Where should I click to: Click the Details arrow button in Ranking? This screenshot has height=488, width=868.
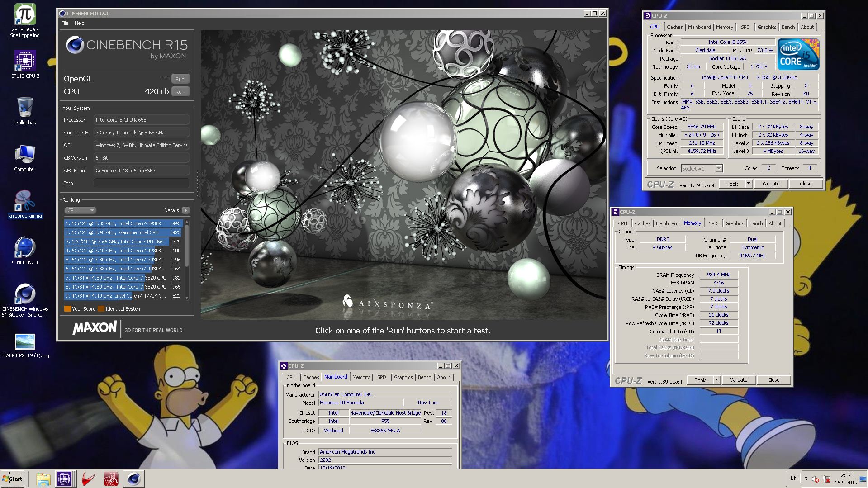point(185,210)
